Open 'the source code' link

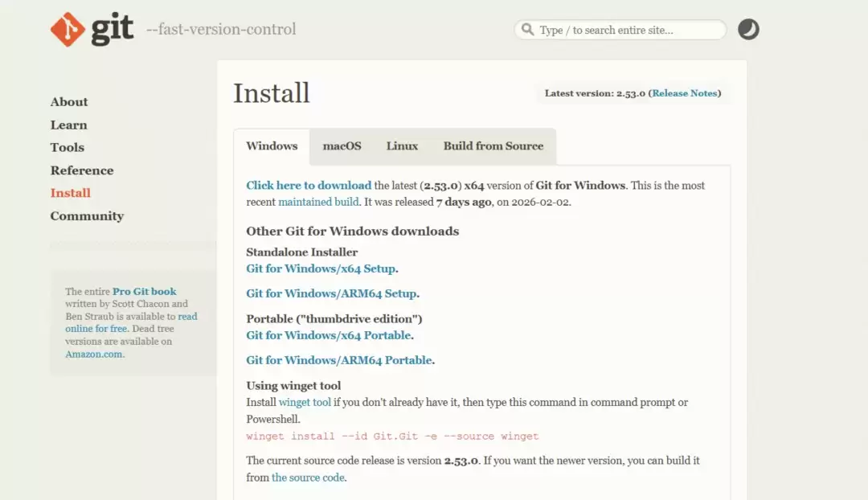[308, 477]
